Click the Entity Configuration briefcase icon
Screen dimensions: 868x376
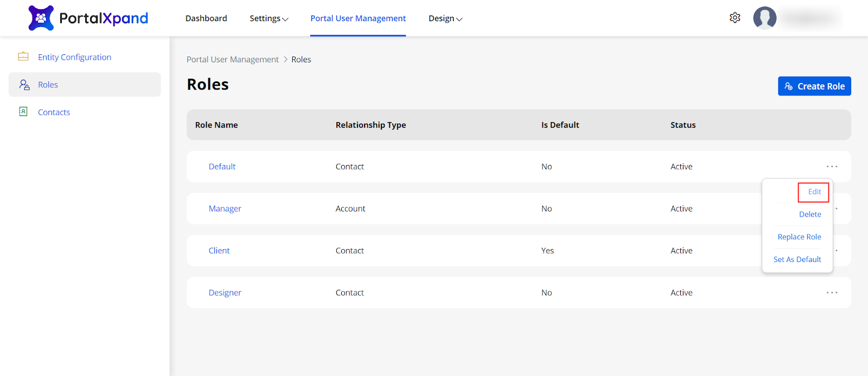pos(23,56)
